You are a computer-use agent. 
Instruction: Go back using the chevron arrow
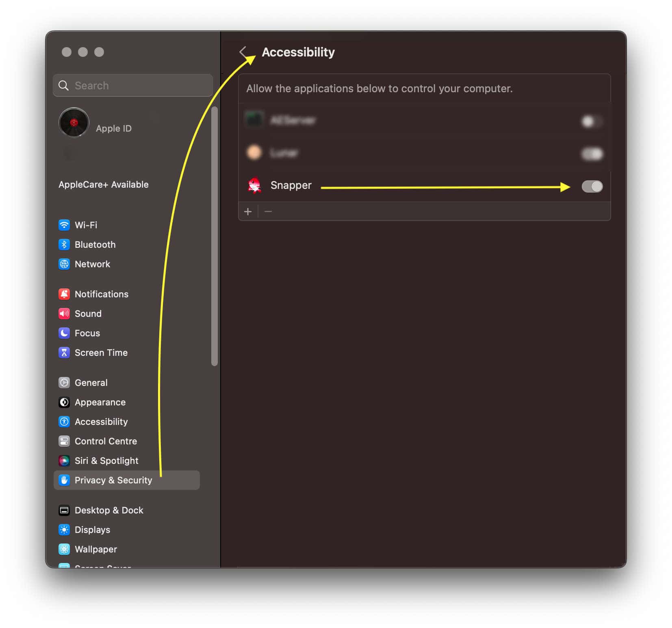tap(243, 52)
